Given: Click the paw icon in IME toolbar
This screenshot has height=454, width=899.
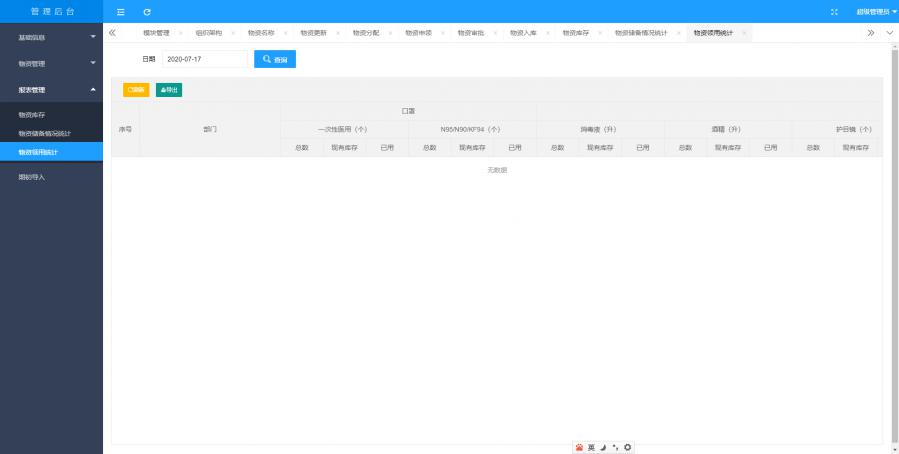Looking at the screenshot, I should 579,447.
